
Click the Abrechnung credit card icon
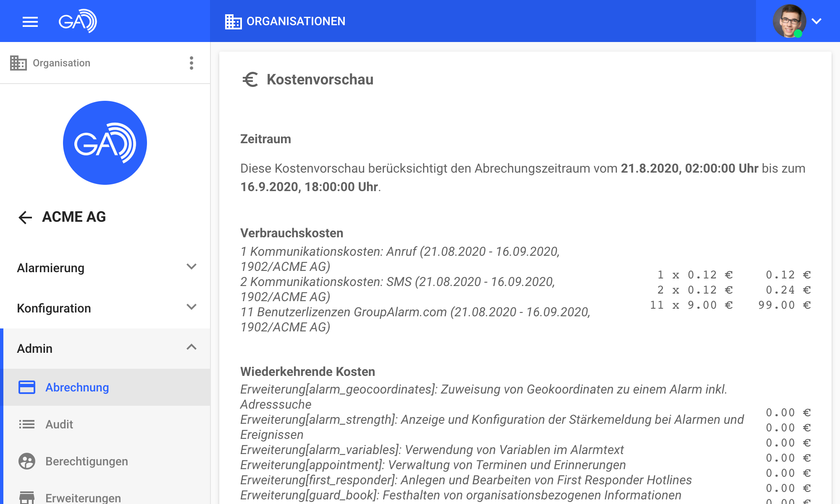click(27, 387)
